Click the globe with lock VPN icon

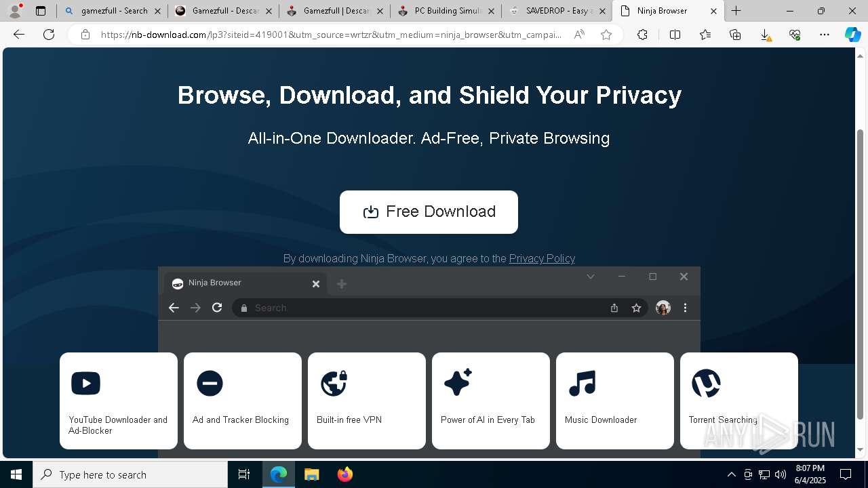334,383
